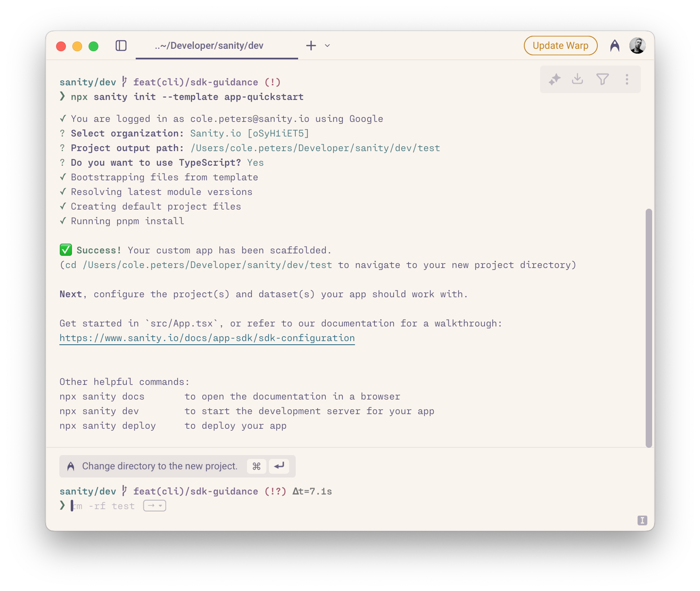The height and width of the screenshot is (591, 700).
Task: Open the user profile avatar
Action: 637,46
